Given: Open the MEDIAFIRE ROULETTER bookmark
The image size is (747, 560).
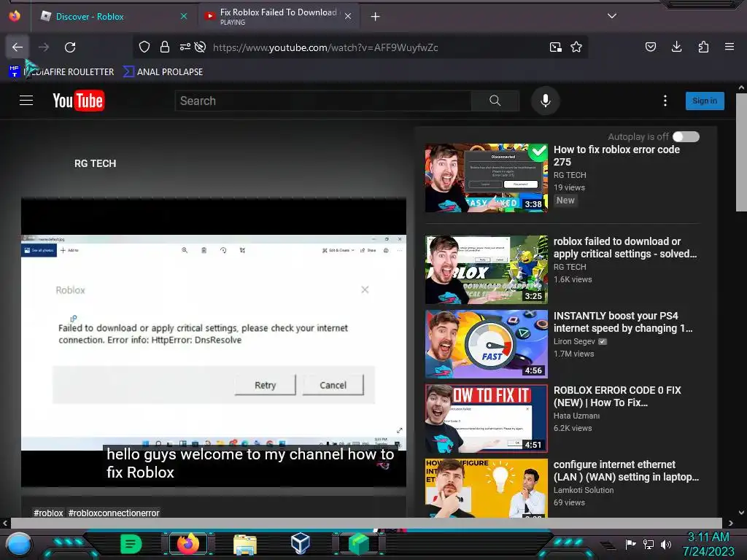Looking at the screenshot, I should pyautogui.click(x=62, y=72).
